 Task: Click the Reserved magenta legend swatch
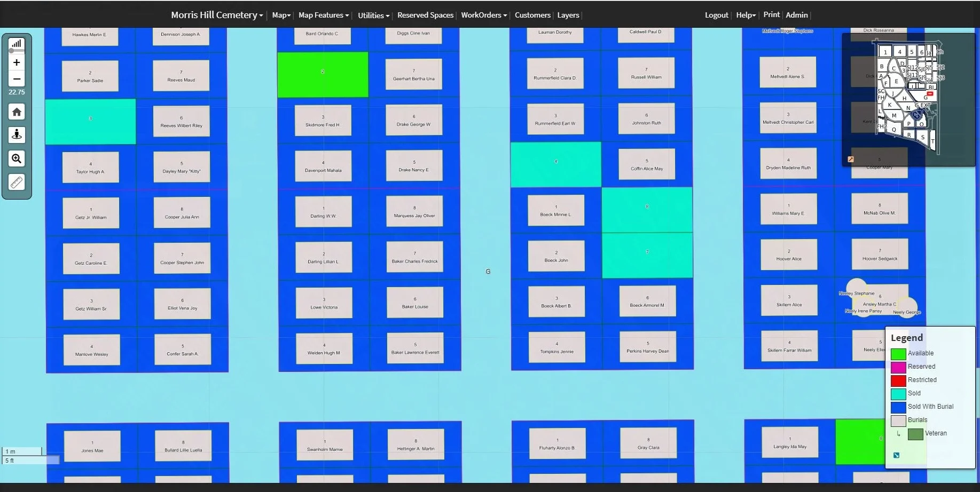click(x=898, y=367)
